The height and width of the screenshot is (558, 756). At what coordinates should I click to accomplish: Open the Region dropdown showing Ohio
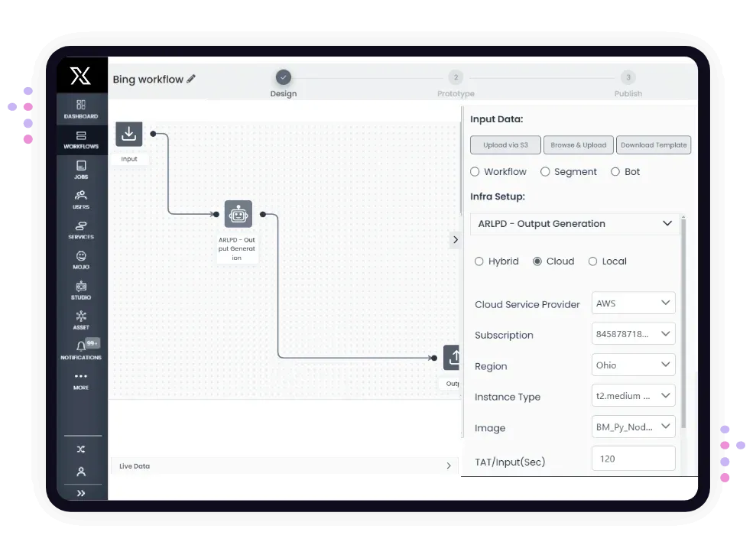tap(633, 365)
